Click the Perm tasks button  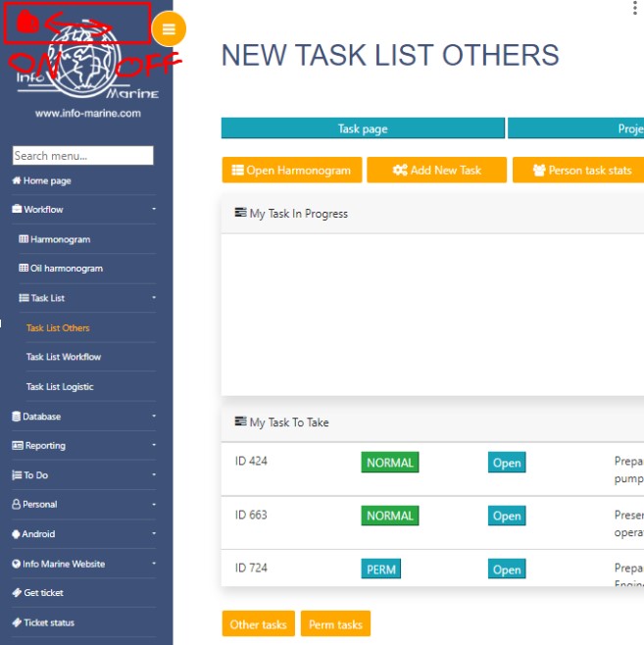click(x=335, y=624)
